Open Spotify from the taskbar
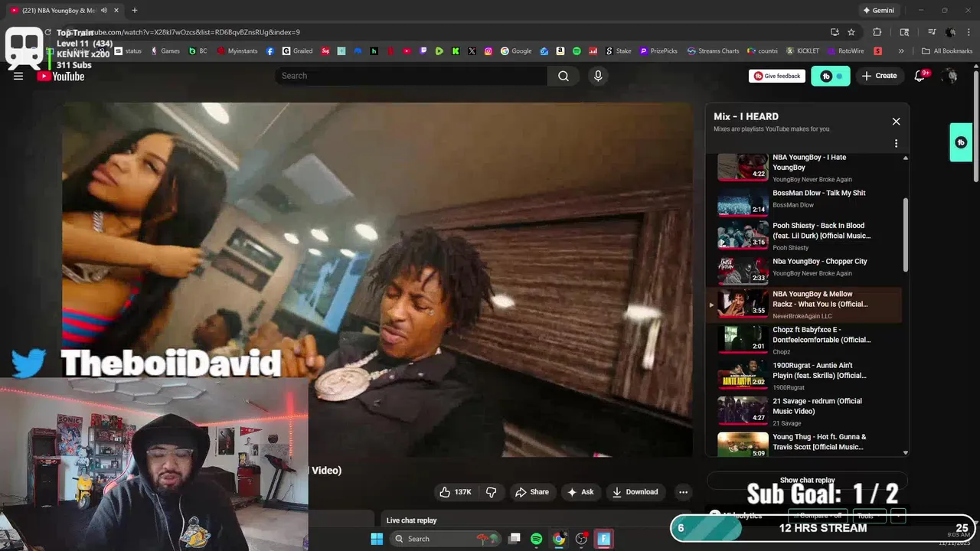Viewport: 980px width, 551px height. (x=536, y=539)
